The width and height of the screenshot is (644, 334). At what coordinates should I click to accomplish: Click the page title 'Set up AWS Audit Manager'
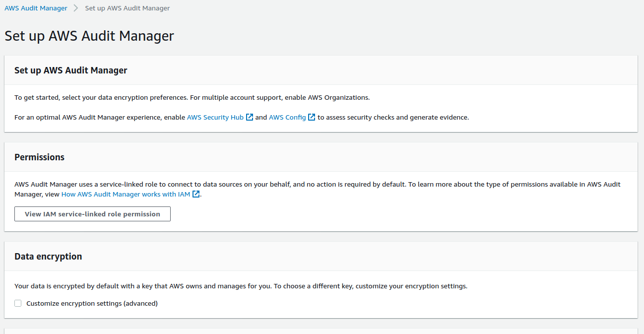point(89,36)
